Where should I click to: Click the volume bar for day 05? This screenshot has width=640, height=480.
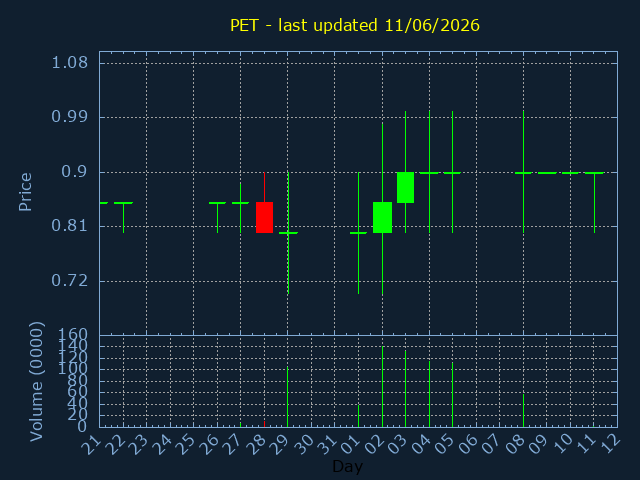point(452,395)
